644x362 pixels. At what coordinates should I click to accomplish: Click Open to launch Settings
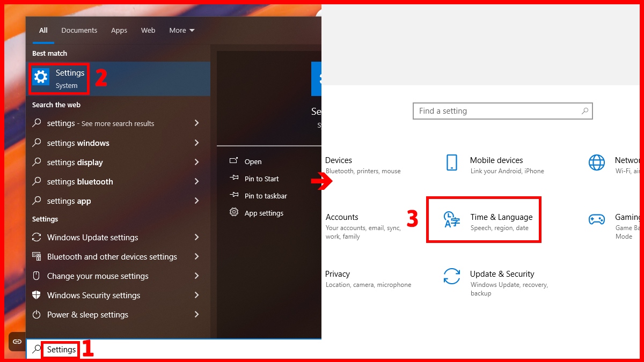click(x=253, y=161)
